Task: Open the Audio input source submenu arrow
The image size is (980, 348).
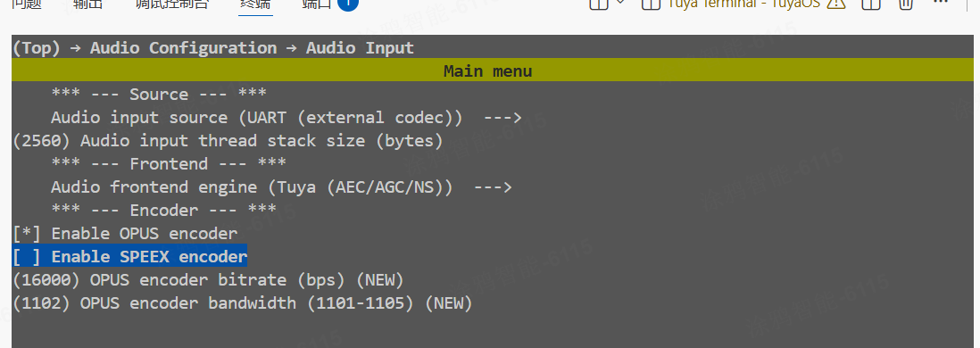Action: (502, 118)
